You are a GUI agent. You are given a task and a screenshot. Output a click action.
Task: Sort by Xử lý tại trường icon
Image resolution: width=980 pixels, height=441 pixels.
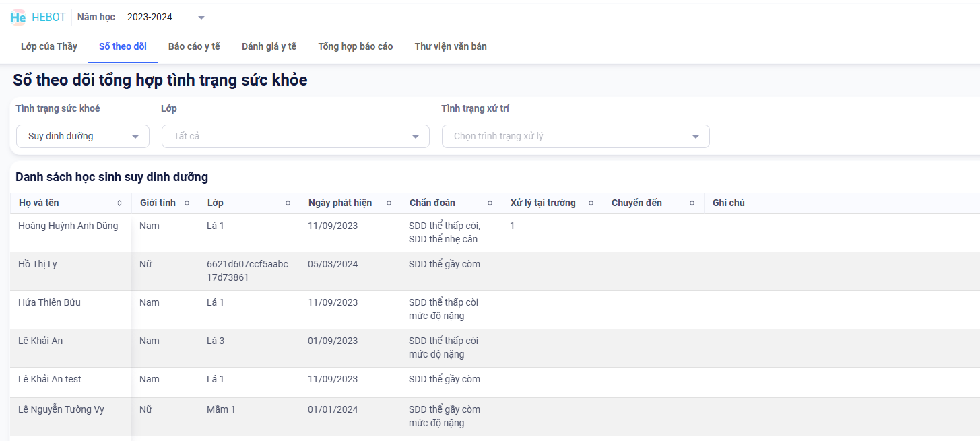(591, 203)
